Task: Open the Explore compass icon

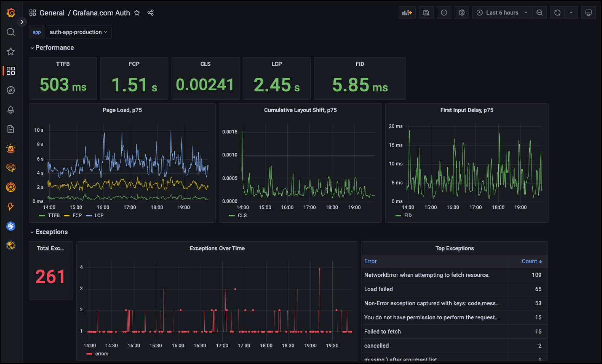Action: click(11, 90)
